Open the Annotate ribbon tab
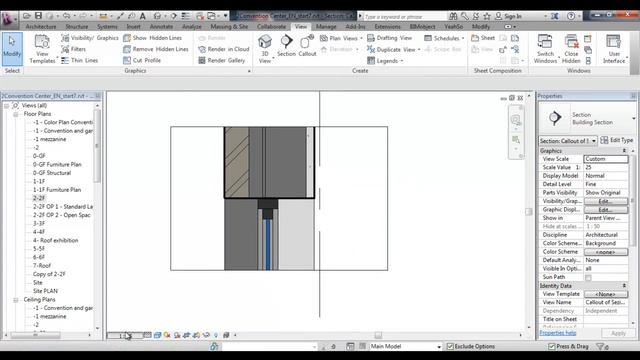The image size is (640, 360). click(x=161, y=27)
